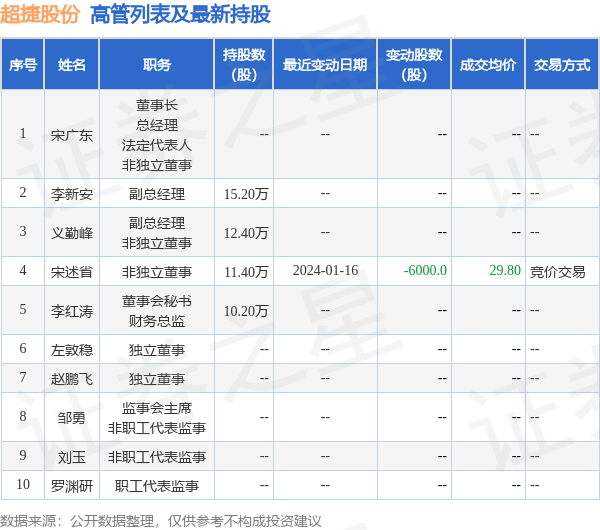Image resolution: width=600 pixels, height=530 pixels.
Task: Click 监事会主席 in 邹勇's row
Action: coord(157,408)
